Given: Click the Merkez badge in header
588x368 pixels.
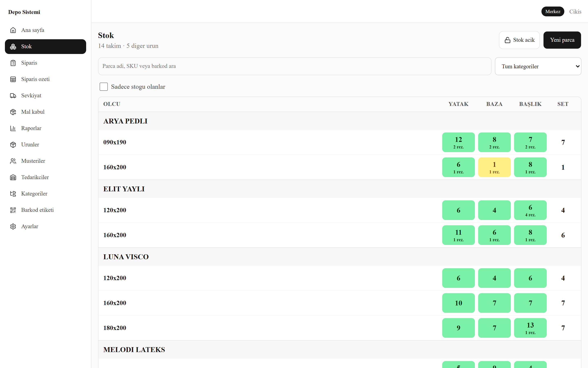Looking at the screenshot, I should (552, 11).
